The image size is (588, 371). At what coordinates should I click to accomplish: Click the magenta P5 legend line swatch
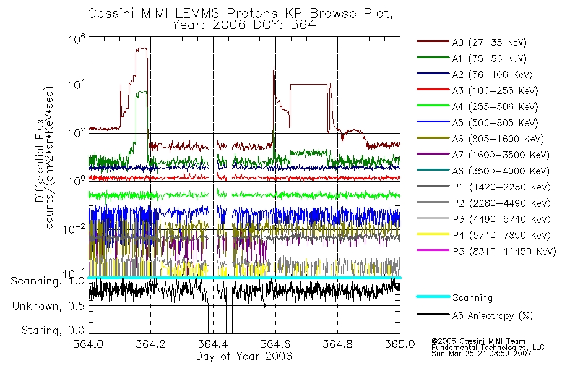(x=433, y=250)
